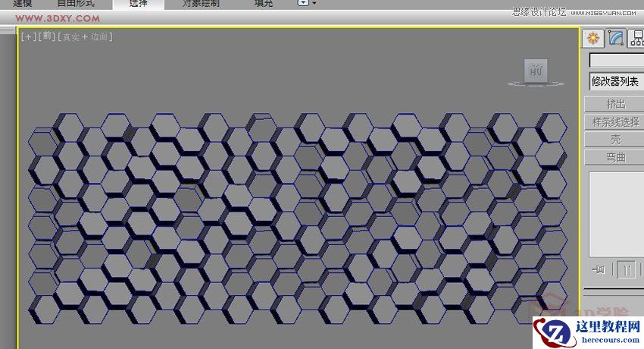
Task: Switch to the 填充 ribbon tab
Action: tap(264, 4)
